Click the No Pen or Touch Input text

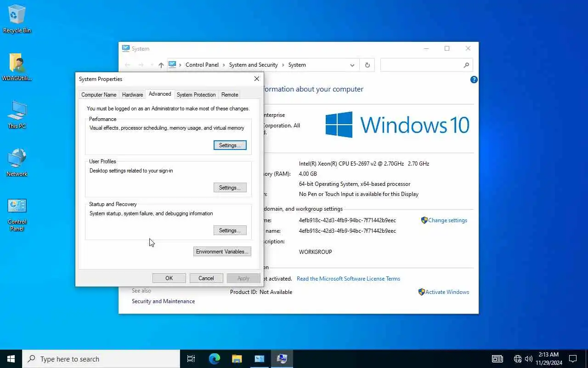tap(359, 194)
